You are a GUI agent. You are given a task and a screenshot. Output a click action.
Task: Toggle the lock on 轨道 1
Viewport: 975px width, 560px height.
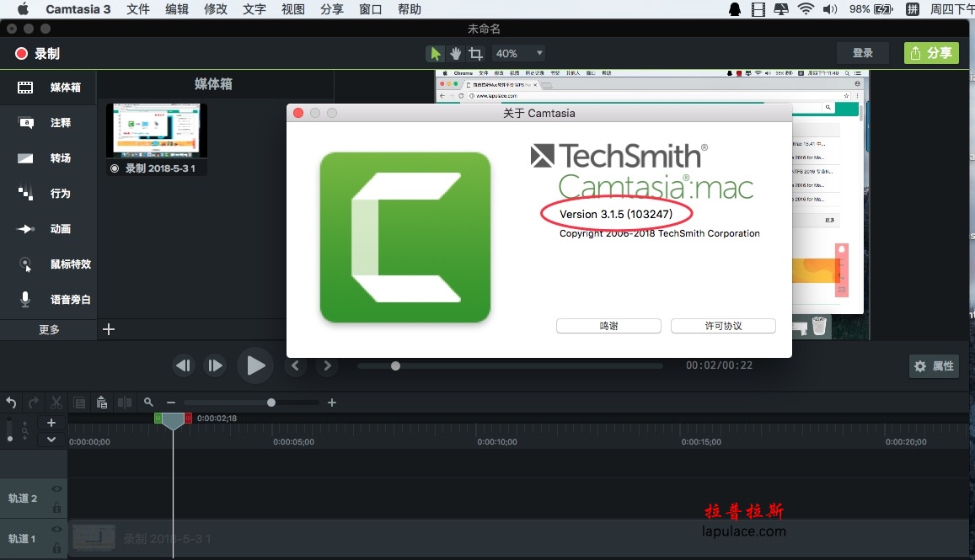click(56, 547)
